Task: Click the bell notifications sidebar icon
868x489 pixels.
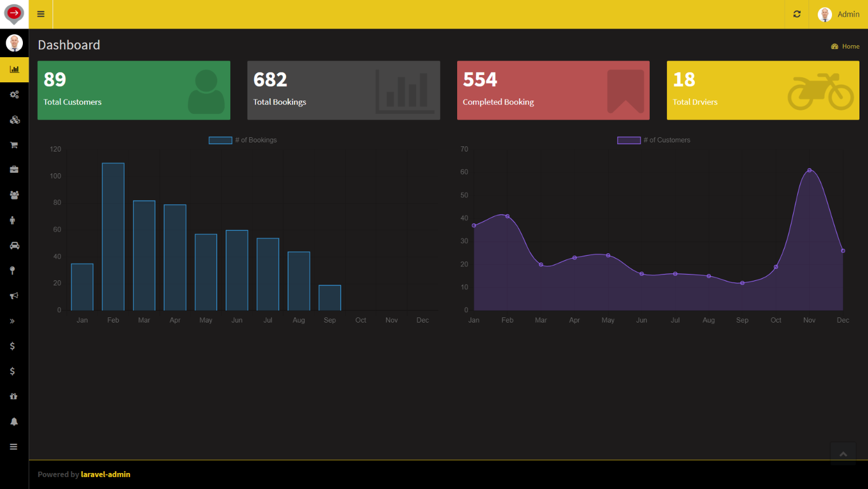Action: pos(14,422)
